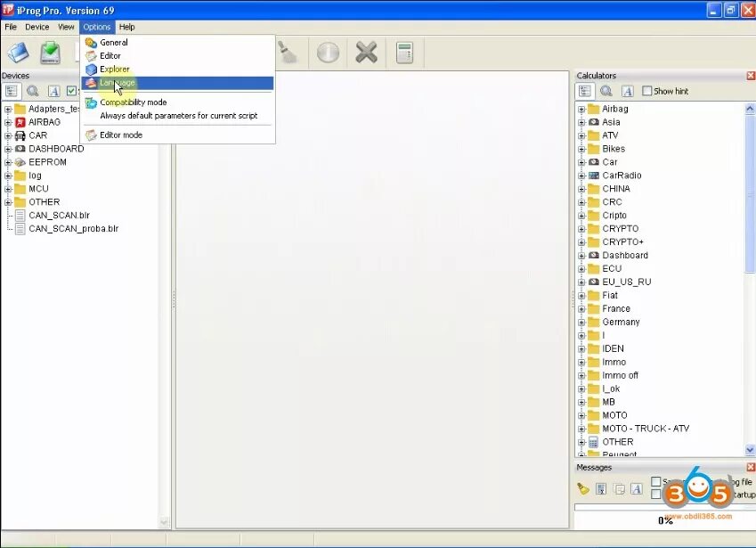The image size is (756, 548).
Task: Select Language in Options menu
Action: pos(177,83)
